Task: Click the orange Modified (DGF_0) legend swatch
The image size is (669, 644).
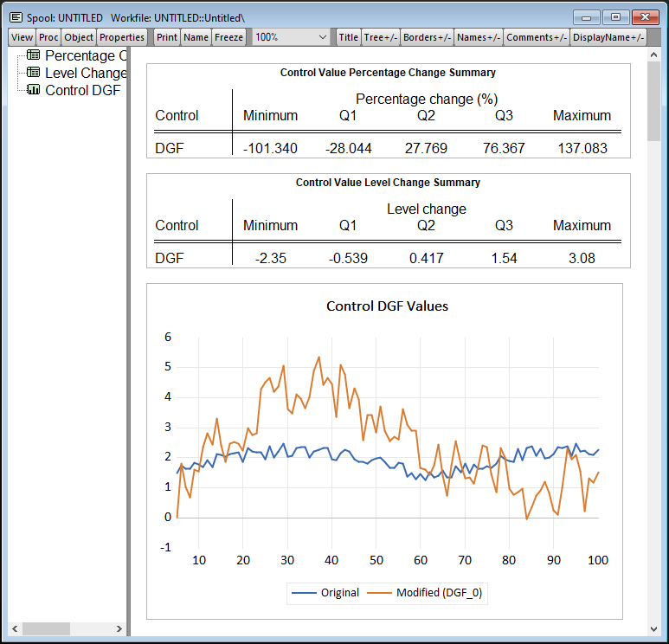Action: (380, 593)
